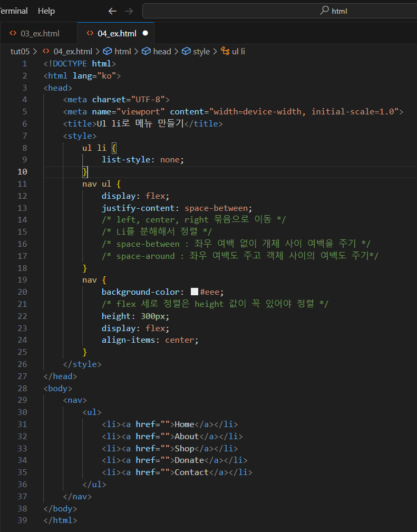Click the opening style tag on line 7
This screenshot has width=417, height=532.
pyautogui.click(x=80, y=136)
